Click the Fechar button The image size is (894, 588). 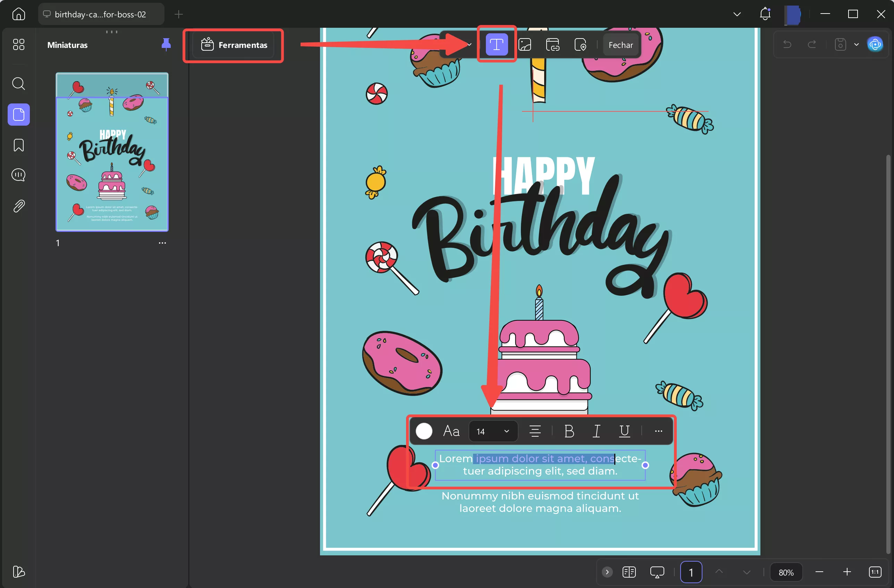620,45
